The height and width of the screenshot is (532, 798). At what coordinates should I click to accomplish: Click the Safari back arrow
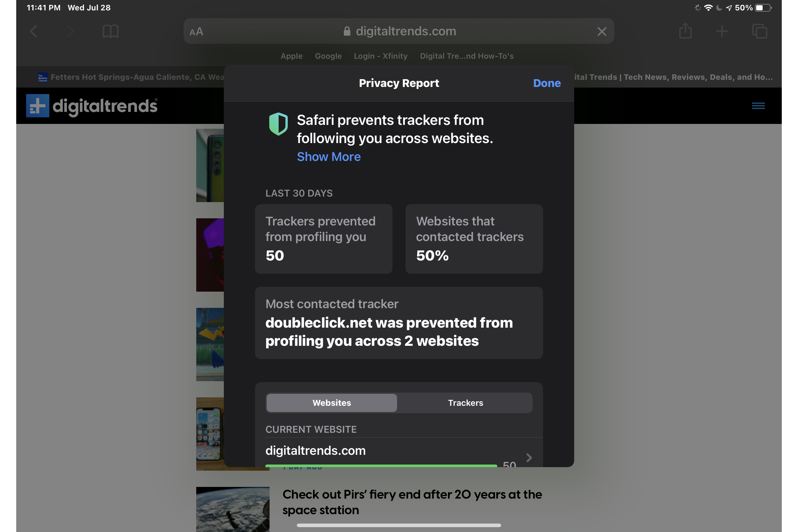pyautogui.click(x=34, y=31)
